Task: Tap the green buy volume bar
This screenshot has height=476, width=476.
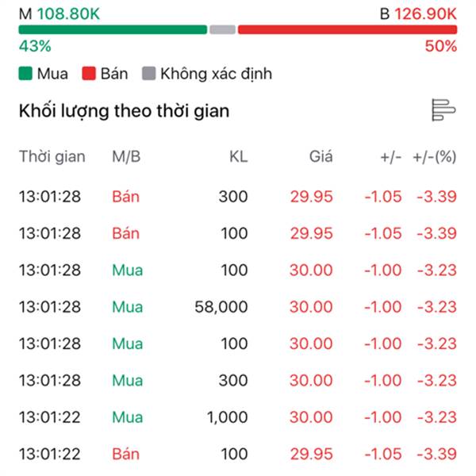Action: point(113,30)
